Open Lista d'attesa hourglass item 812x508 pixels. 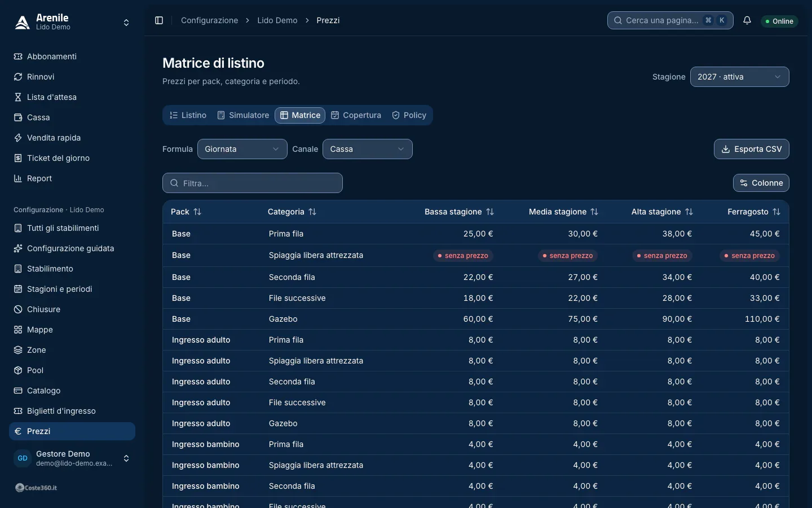point(72,97)
